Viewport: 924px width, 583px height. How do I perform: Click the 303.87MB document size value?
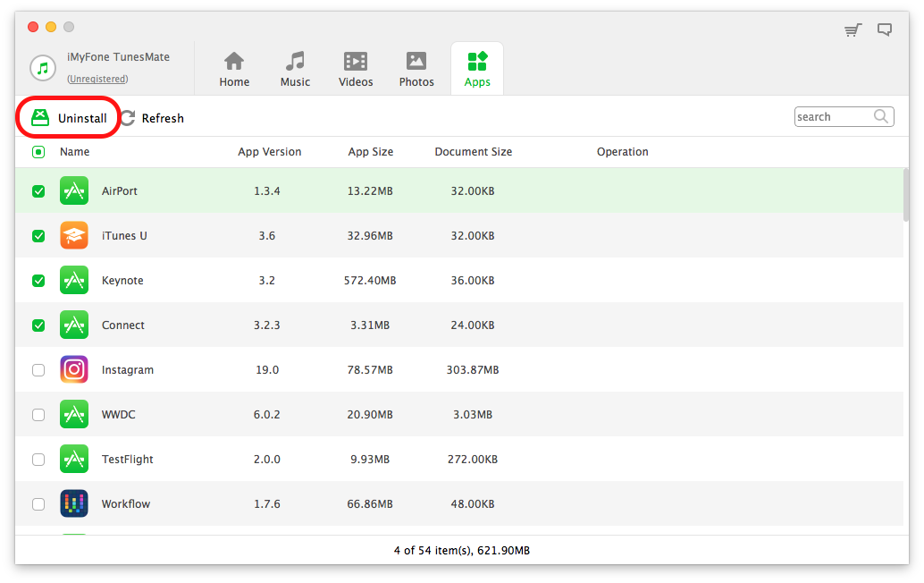point(473,369)
